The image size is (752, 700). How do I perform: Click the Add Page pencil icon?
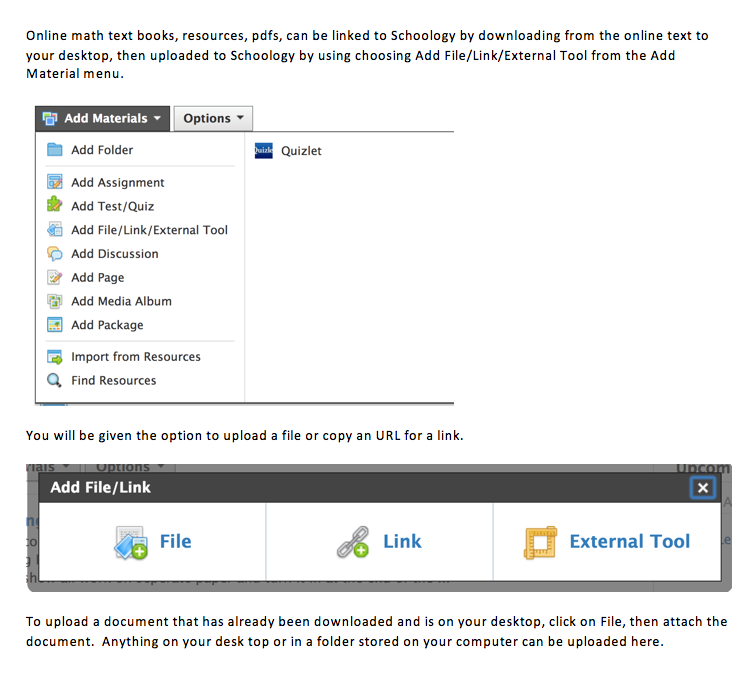(x=55, y=277)
